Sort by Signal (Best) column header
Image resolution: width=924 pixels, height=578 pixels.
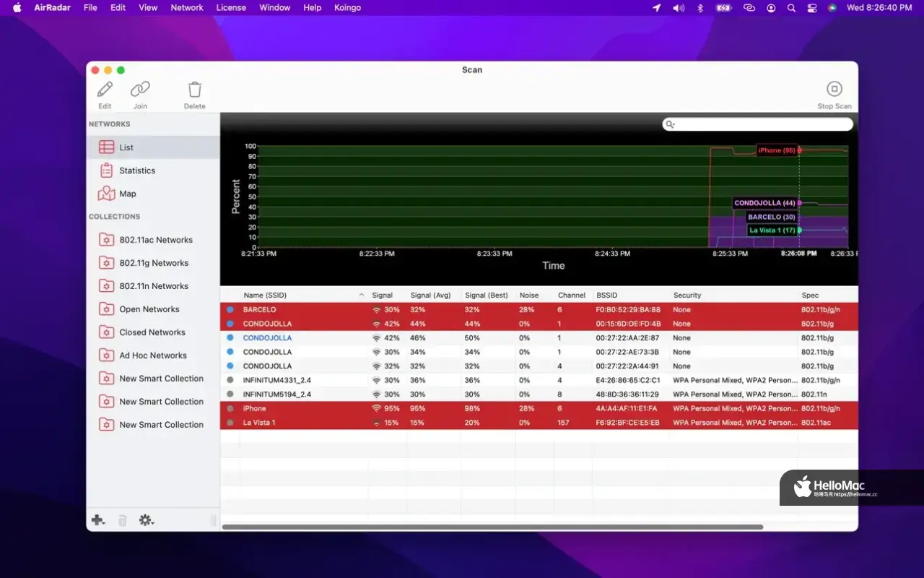pyautogui.click(x=487, y=296)
